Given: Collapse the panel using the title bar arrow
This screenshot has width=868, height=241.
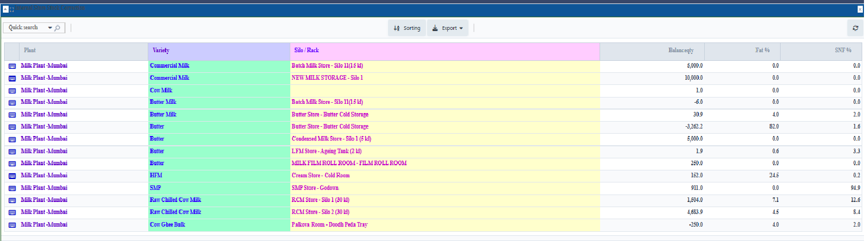Looking at the screenshot, I should 5,9.
